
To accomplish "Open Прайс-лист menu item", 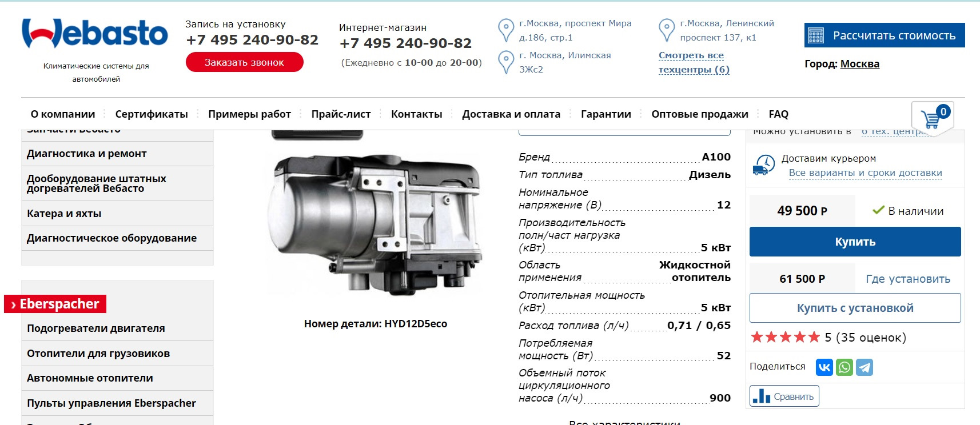I will point(341,114).
